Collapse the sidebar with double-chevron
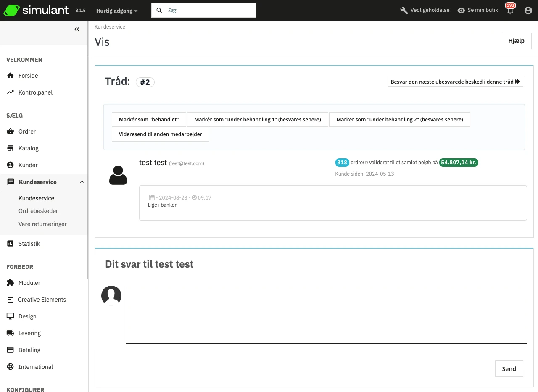 coord(77,29)
